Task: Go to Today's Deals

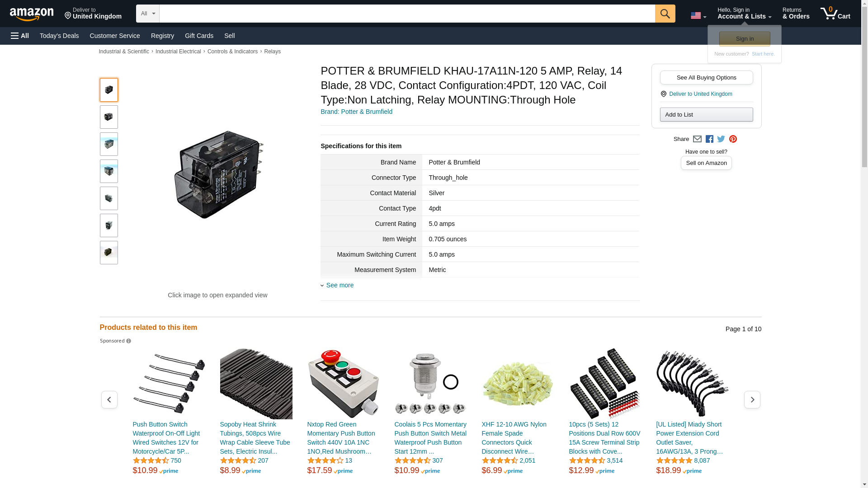Action: tap(59, 36)
